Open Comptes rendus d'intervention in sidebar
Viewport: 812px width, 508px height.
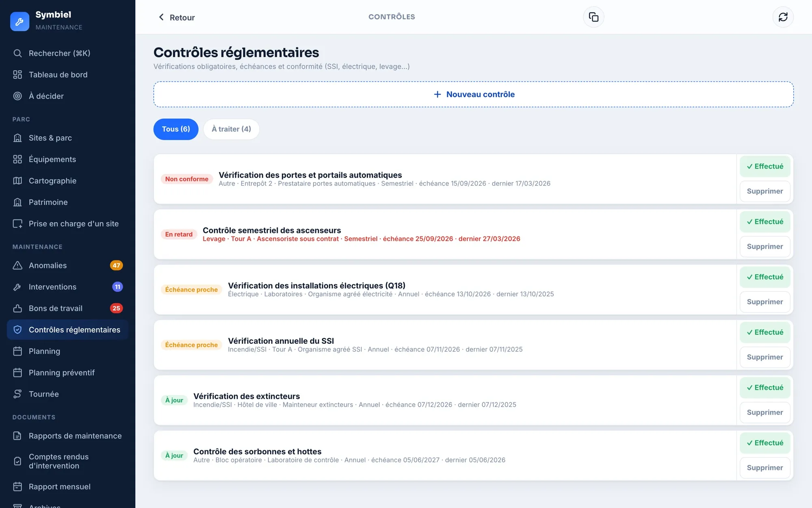(67, 461)
